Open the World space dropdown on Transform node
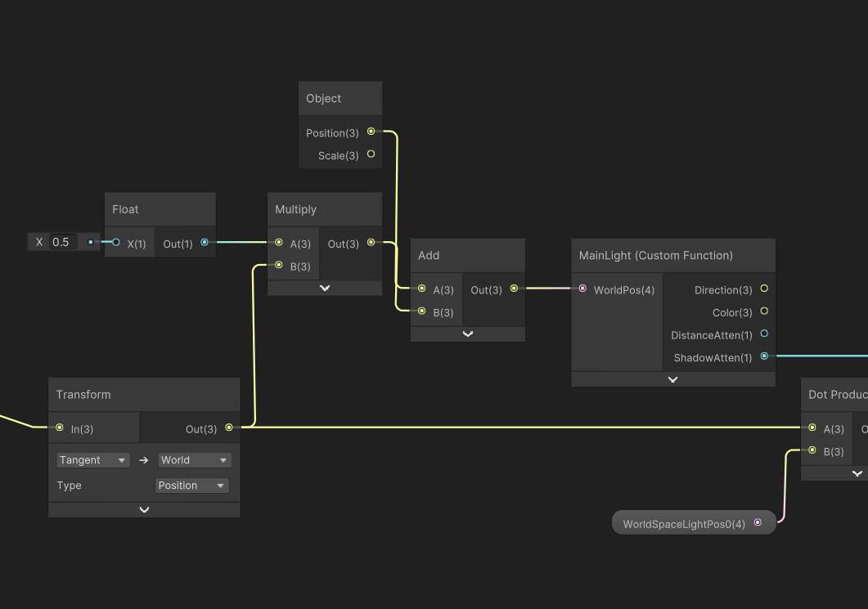The width and height of the screenshot is (868, 609). (x=194, y=459)
